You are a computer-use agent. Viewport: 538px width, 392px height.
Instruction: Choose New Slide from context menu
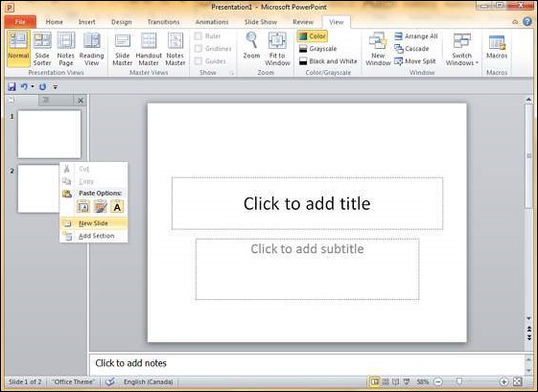tap(94, 223)
